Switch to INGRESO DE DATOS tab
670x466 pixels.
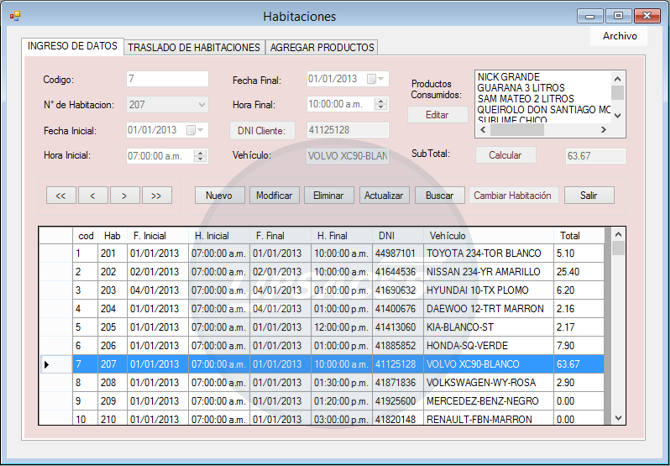pos(73,46)
